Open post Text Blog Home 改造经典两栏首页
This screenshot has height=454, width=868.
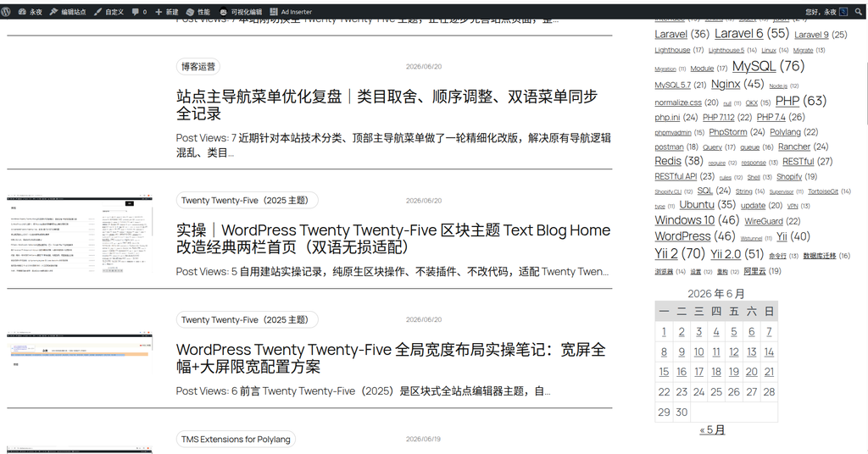tap(393, 238)
